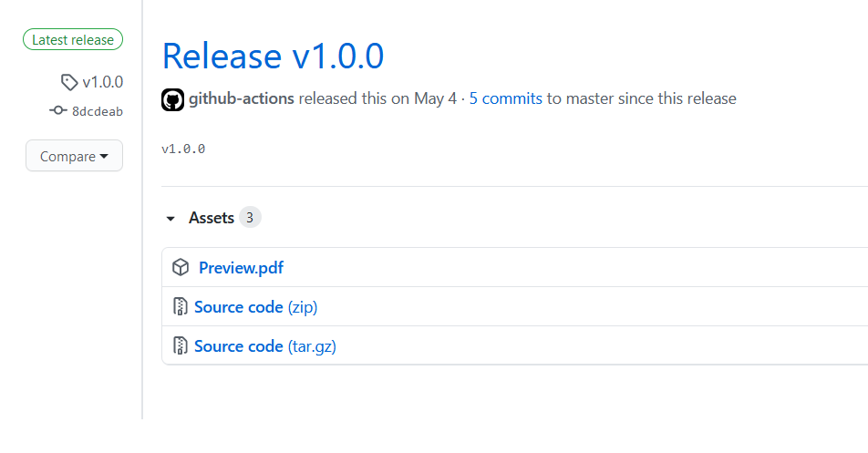
Task: Click the Assets count badge showing 3
Action: tap(251, 218)
